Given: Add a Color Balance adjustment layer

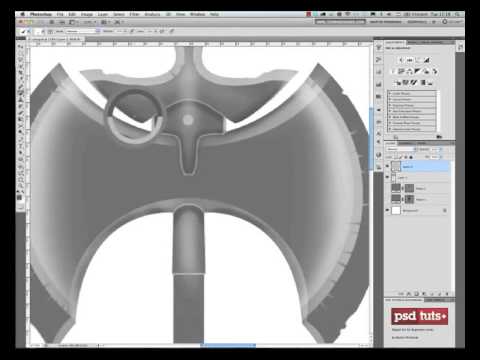Looking at the screenshot, I should tap(410, 71).
